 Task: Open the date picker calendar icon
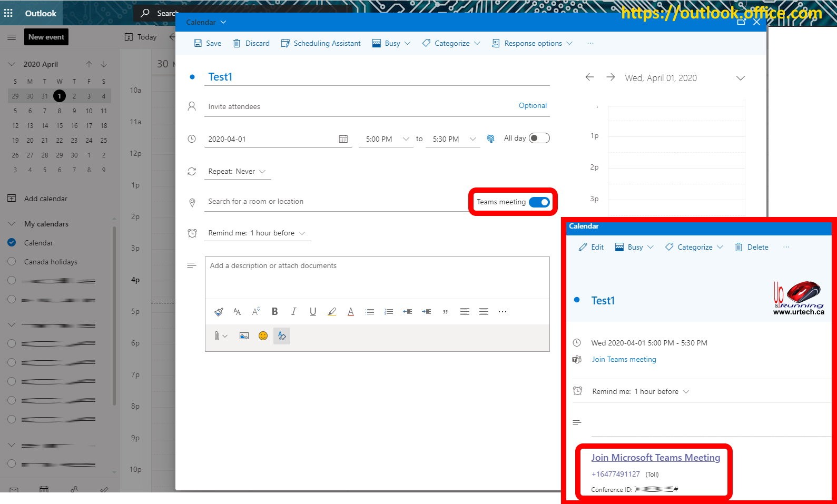(343, 139)
